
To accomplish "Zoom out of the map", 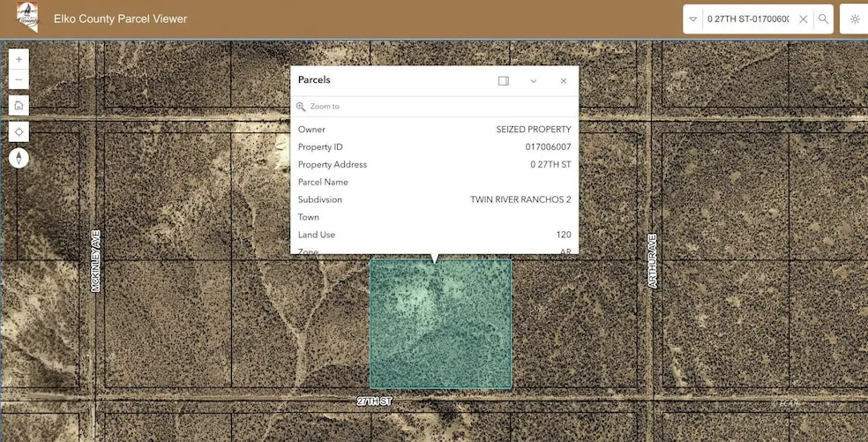I will pos(19,79).
